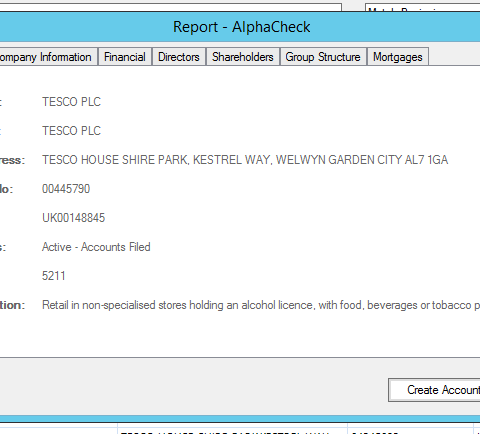Click the Tesco House address text

tap(245, 160)
